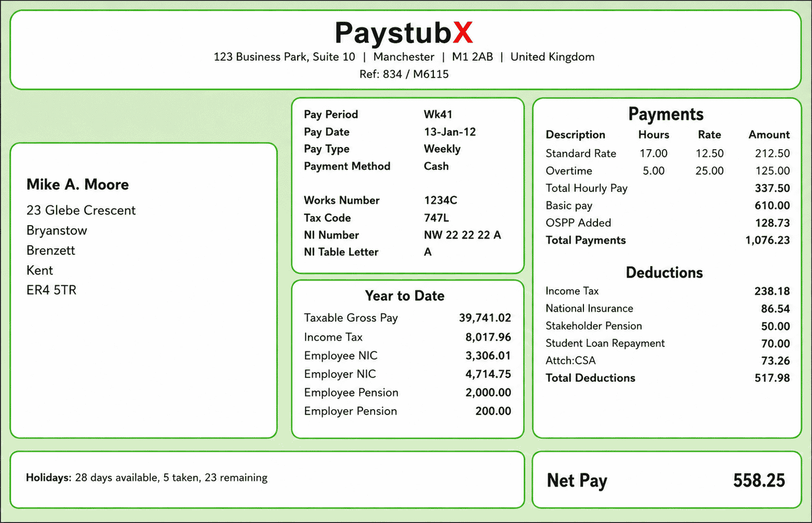Select National Insurance amount '86.54'
The width and height of the screenshot is (812, 523).
[x=775, y=309]
